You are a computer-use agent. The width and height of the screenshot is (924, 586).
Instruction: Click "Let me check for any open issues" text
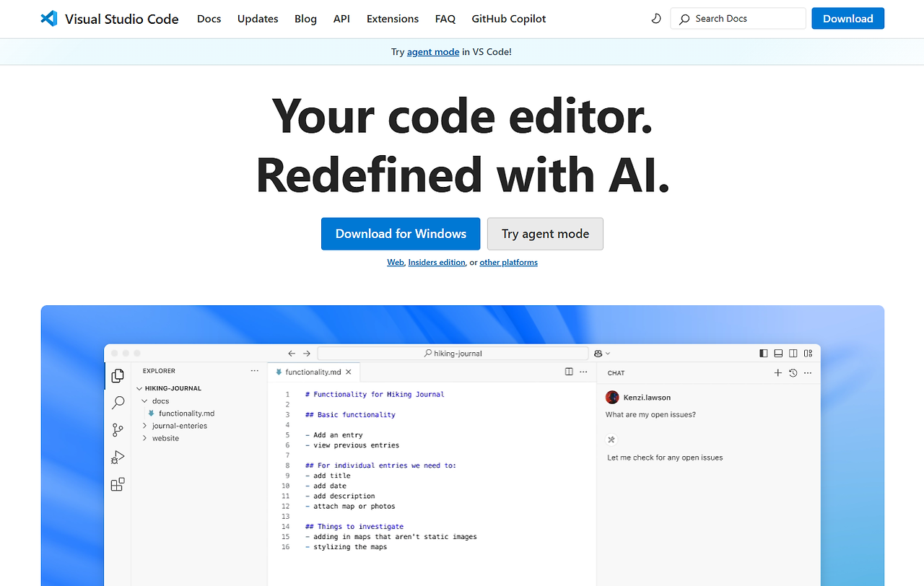[x=665, y=458]
